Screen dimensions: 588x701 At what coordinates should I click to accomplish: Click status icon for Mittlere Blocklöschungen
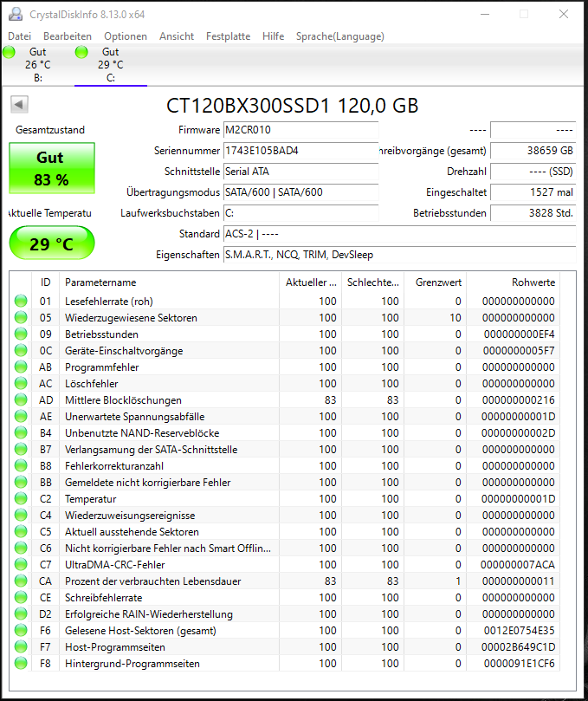[x=21, y=400]
